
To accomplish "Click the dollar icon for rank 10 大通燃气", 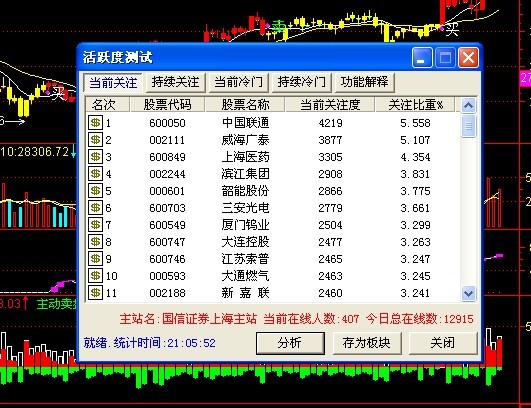I will pos(95,276).
